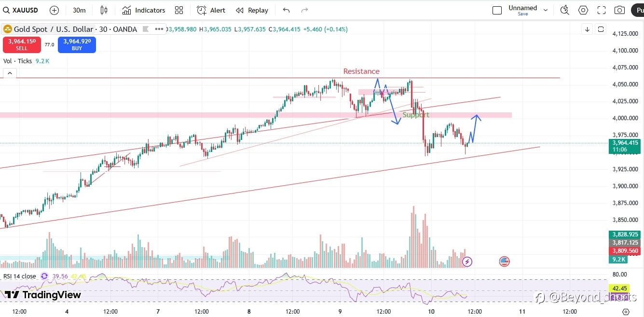Start bar Replay mode
644x317 pixels.
252,10
